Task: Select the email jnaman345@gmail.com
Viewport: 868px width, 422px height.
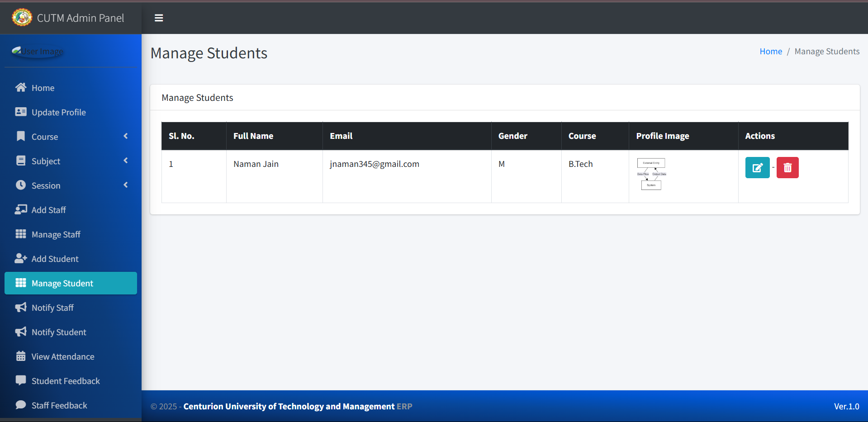Action: [375, 164]
